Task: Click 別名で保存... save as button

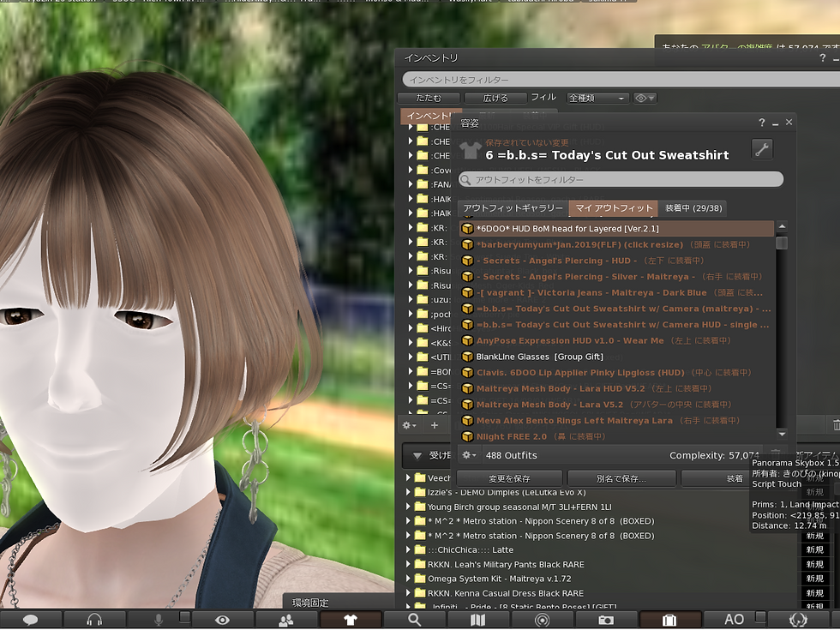Action: click(x=621, y=478)
